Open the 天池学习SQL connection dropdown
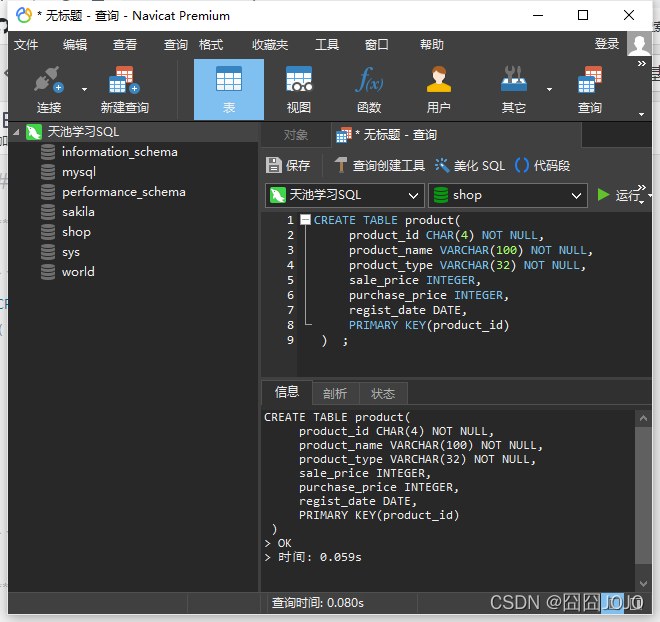Viewport: 660px width, 622px height. (x=344, y=195)
